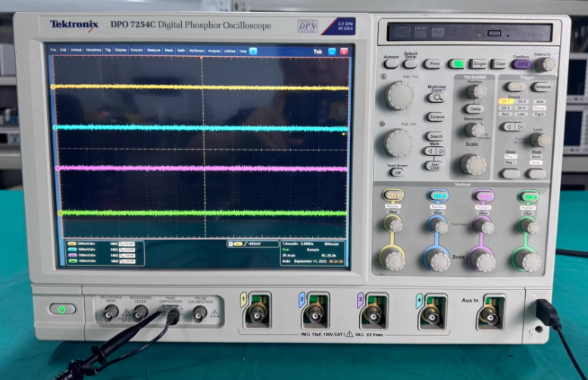Click the Ch 4 vertical position knob
Image resolution: width=588 pixels, height=380 pixels.
point(529,226)
